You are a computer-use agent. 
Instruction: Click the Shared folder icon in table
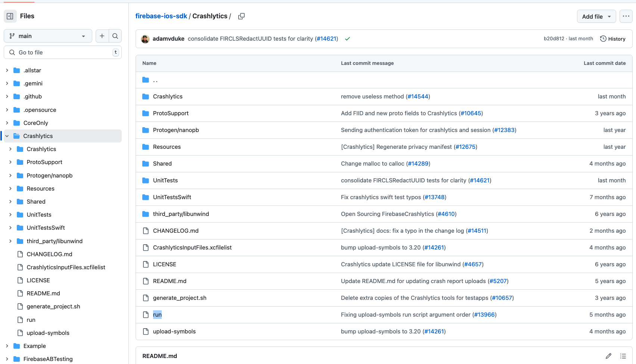coord(146,164)
